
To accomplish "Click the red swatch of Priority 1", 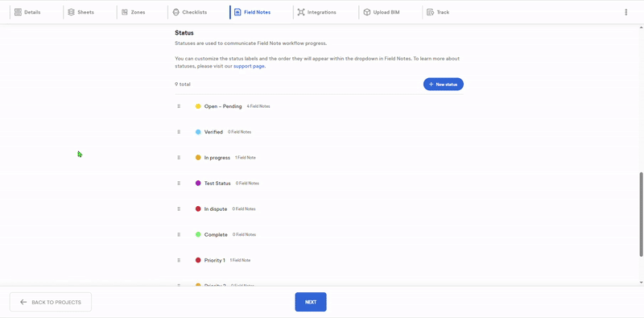I will (x=198, y=260).
